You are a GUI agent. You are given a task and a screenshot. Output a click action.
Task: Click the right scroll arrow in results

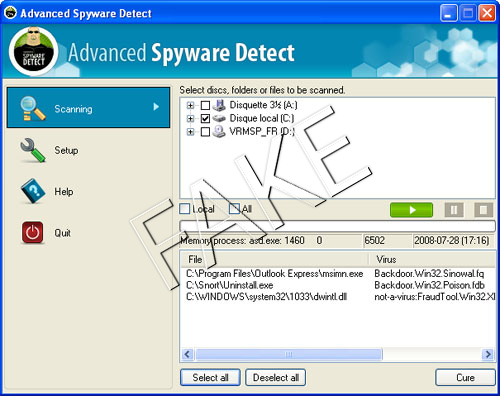tap(488, 354)
